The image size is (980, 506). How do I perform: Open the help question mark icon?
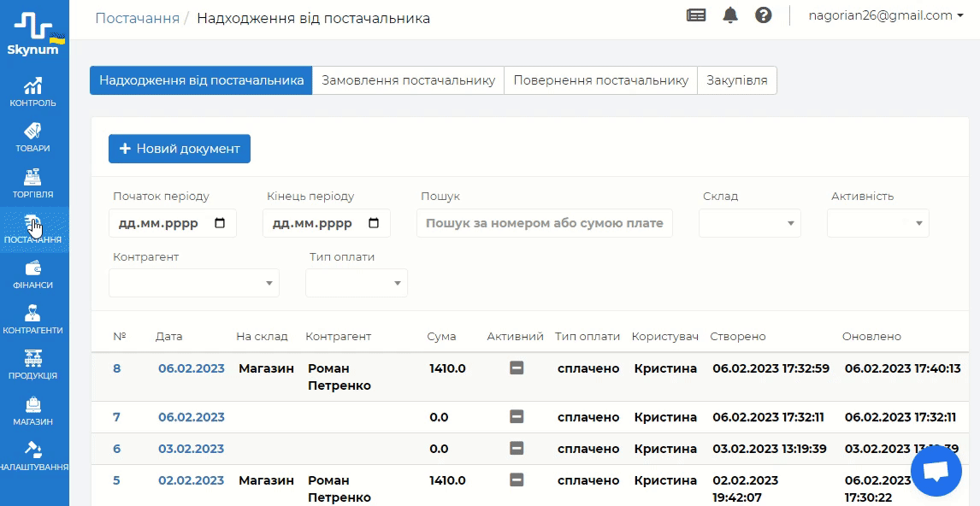pos(764,15)
